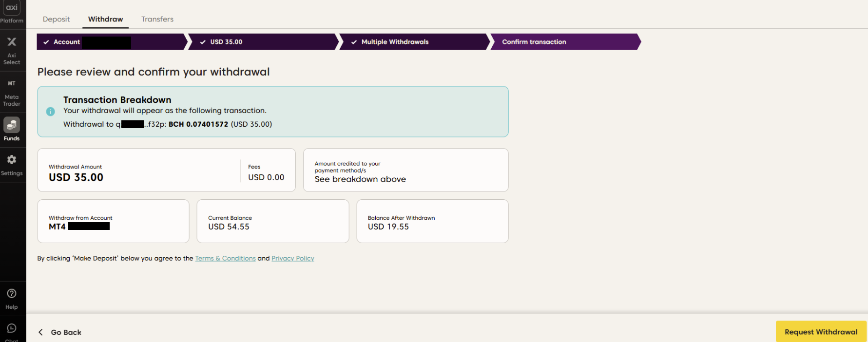Screen dimensions: 868x342
Task: Open Axi Select from sidebar
Action: [12, 42]
